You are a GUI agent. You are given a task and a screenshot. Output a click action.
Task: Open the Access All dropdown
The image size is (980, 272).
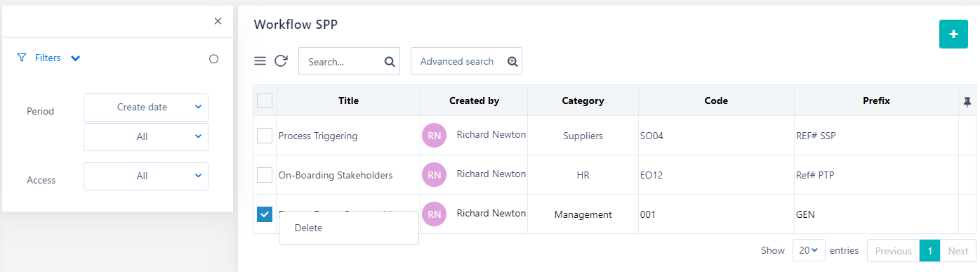click(146, 176)
